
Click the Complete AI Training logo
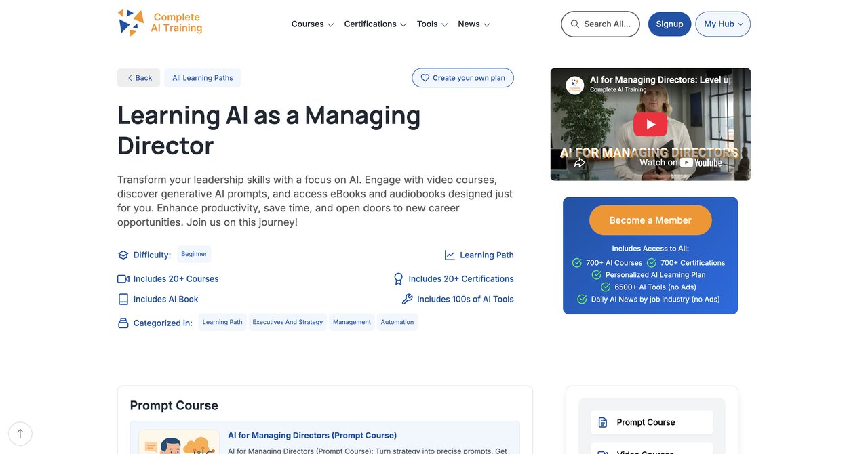pyautogui.click(x=160, y=22)
